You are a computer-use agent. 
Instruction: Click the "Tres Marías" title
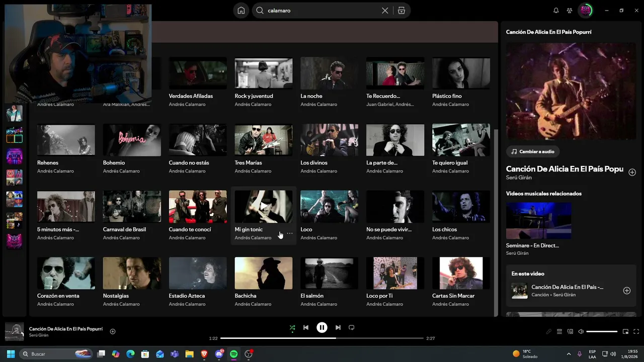[249, 163]
